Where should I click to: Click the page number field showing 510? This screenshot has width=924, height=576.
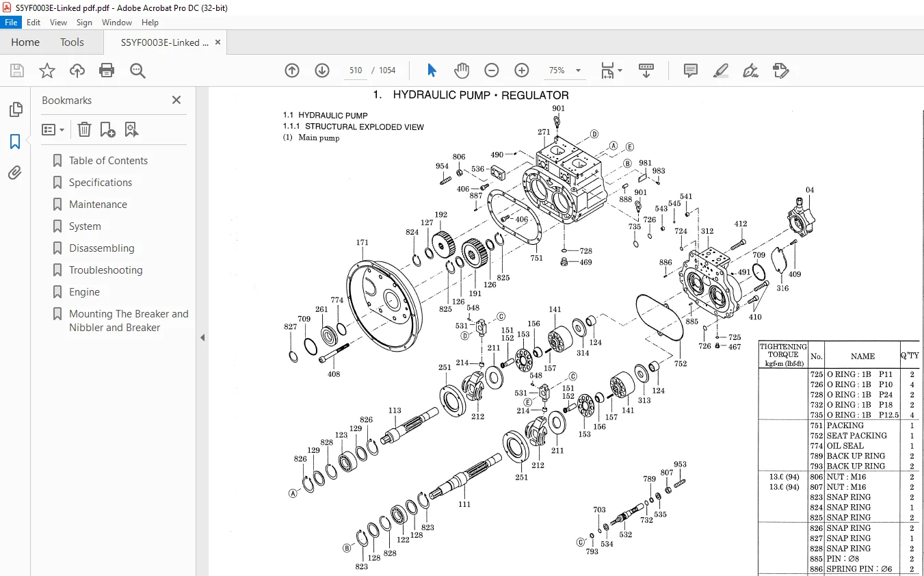356,70
